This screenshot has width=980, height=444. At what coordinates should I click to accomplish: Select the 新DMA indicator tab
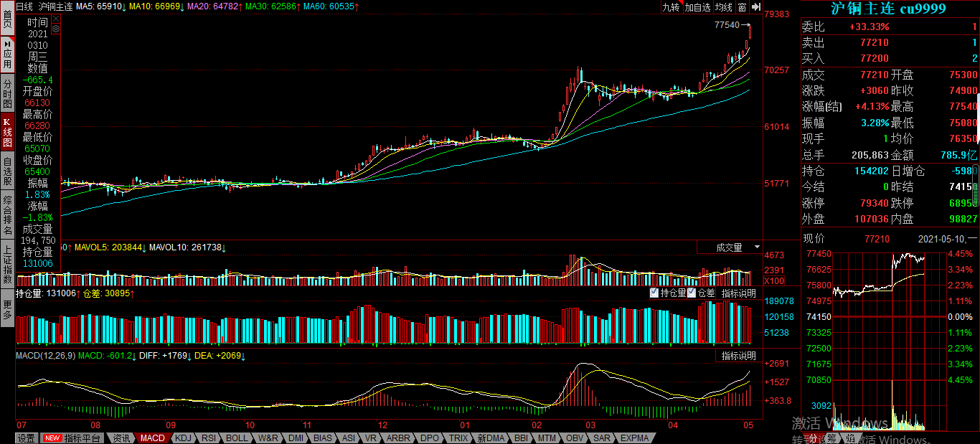[x=491, y=438]
